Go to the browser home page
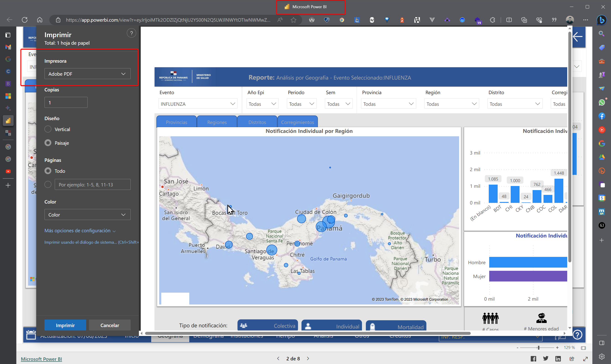Image resolution: width=611 pixels, height=364 pixels. click(x=40, y=20)
